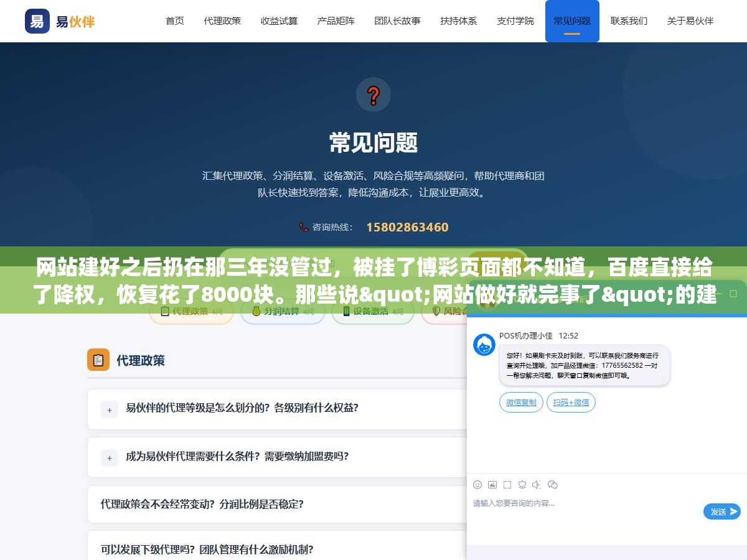Open the 代理政策 navigation item
Viewport: 747px width, 560px height.
pyautogui.click(x=222, y=21)
